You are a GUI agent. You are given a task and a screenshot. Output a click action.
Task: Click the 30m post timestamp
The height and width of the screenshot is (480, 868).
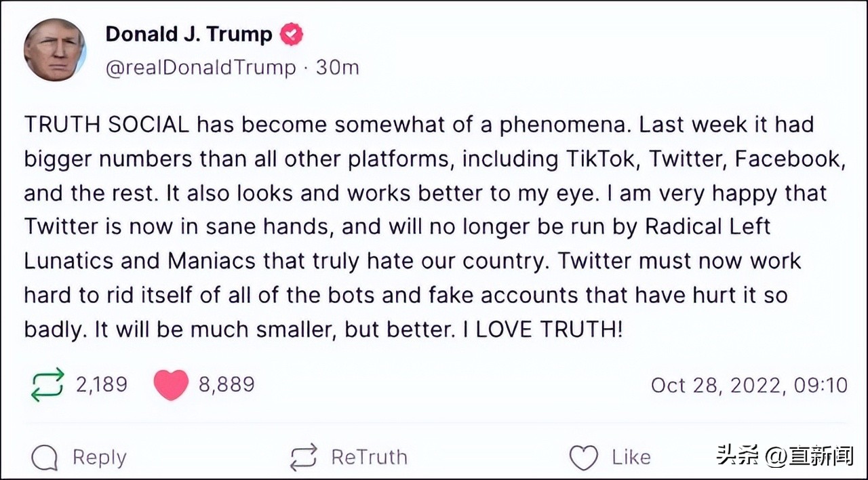click(x=338, y=68)
